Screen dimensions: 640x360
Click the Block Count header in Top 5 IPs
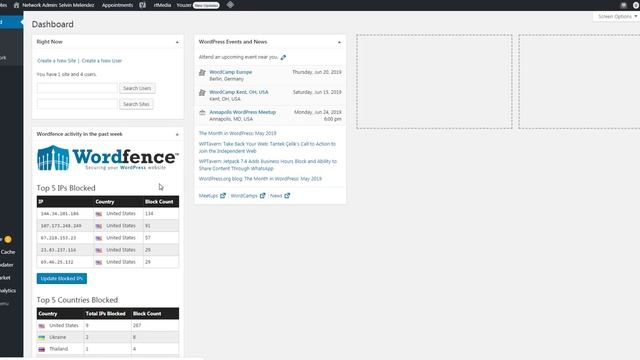pos(159,202)
